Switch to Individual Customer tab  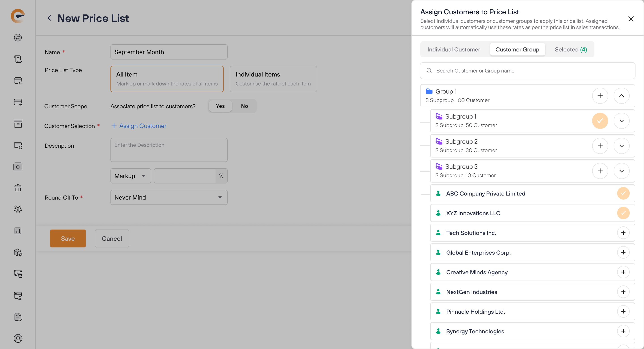[453, 49]
